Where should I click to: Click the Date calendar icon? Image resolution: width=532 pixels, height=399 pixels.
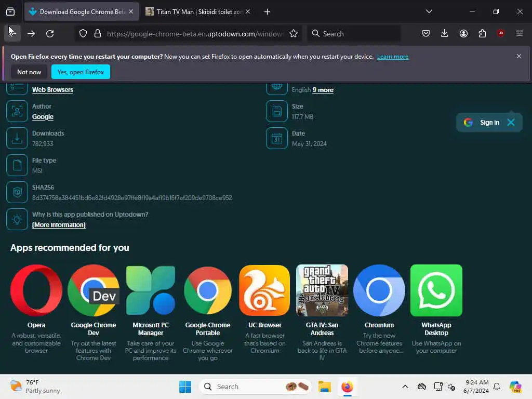[277, 138]
